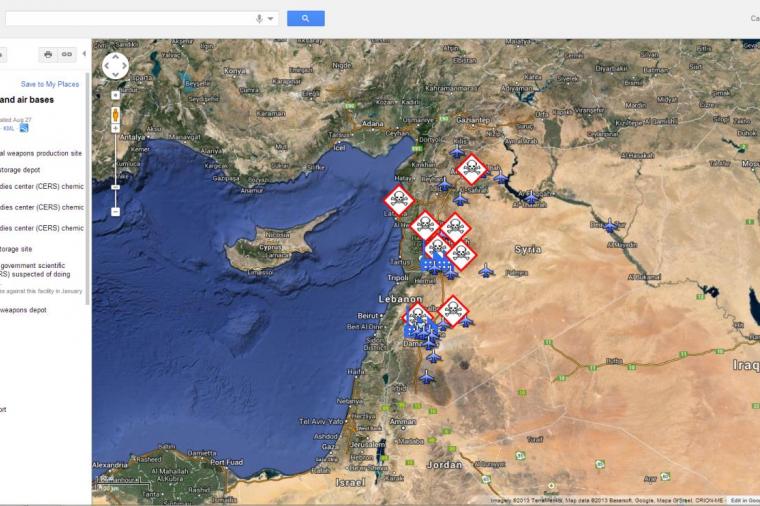Zoom in with the plus button
Viewport: 760px width, 506px height.
(115, 95)
